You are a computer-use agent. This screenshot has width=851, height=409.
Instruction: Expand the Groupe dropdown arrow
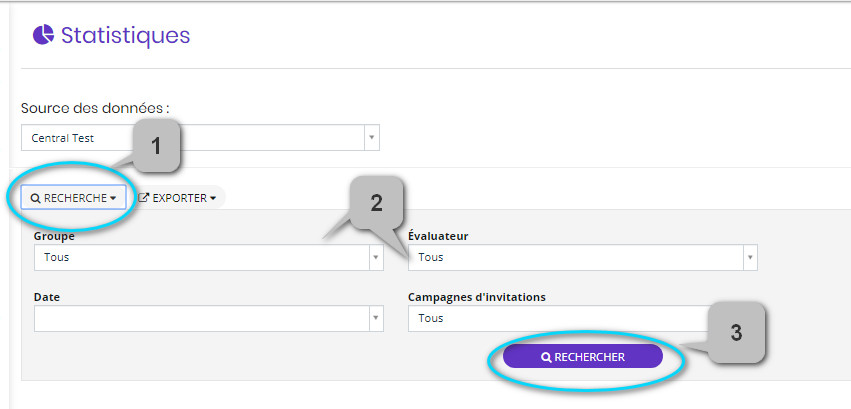coord(376,257)
